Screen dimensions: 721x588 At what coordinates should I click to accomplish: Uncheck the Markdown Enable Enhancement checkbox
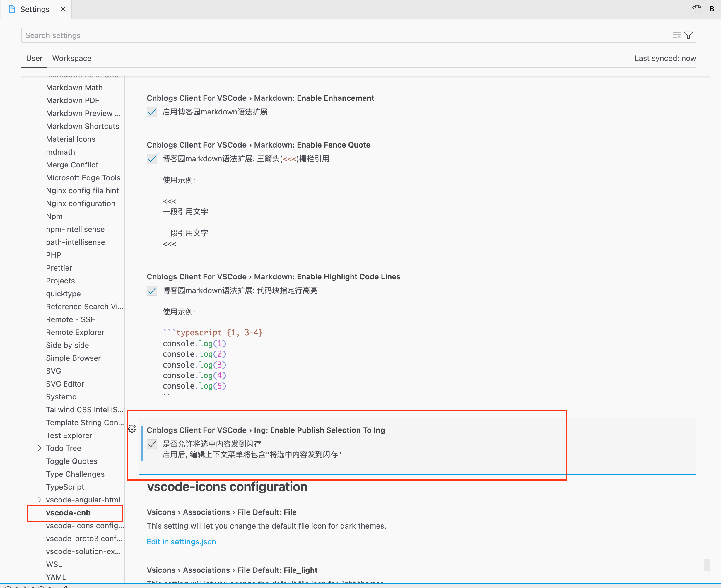(152, 112)
